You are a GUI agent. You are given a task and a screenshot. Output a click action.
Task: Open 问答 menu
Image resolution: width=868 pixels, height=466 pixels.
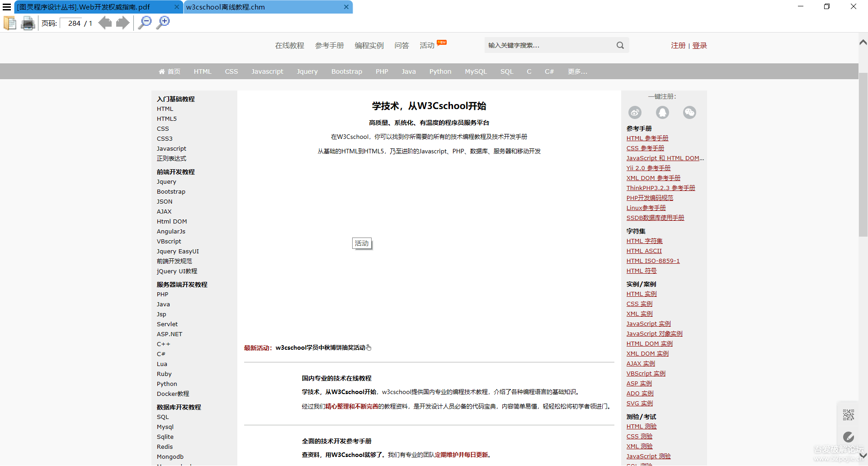(402, 45)
